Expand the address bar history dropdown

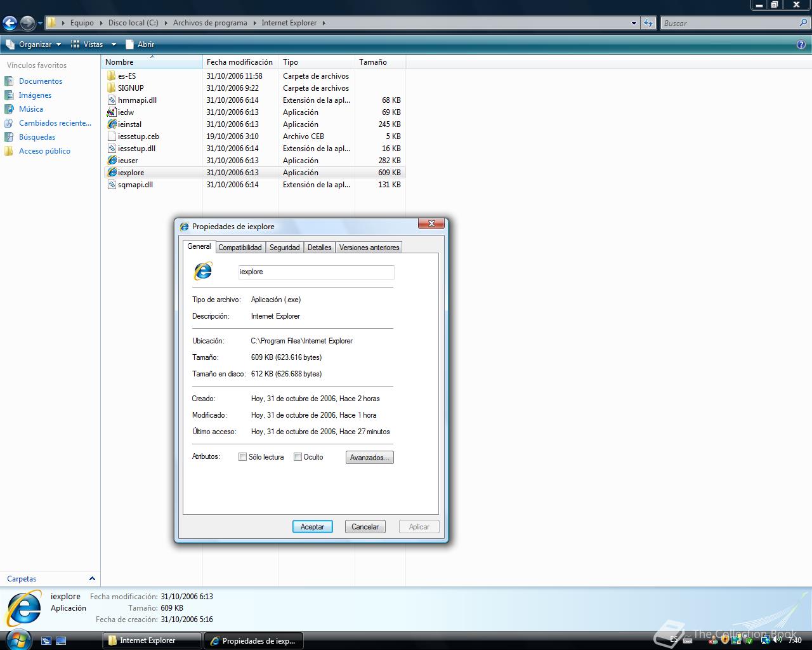click(634, 23)
